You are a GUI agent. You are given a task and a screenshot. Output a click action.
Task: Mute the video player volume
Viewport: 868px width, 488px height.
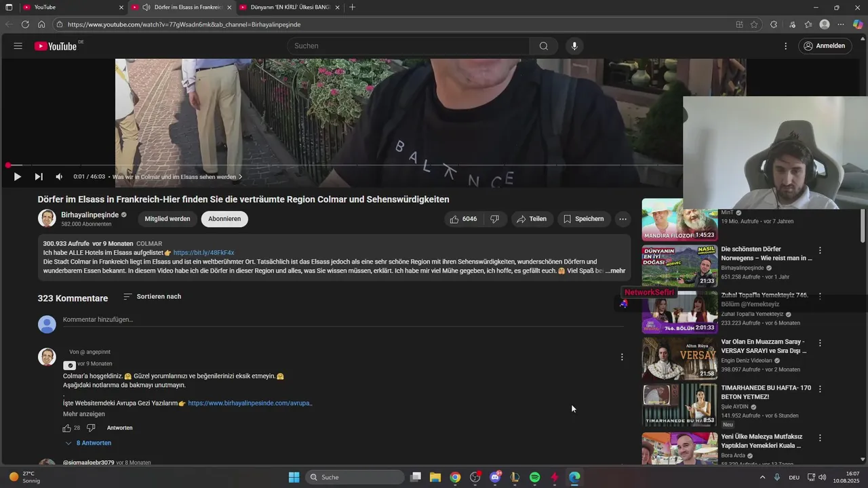[59, 177]
